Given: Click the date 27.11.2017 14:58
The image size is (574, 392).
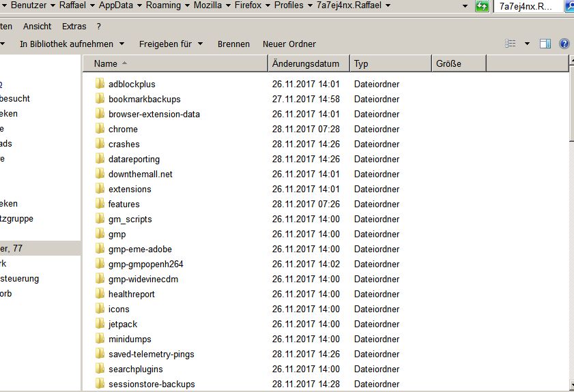Looking at the screenshot, I should pyautogui.click(x=306, y=99).
